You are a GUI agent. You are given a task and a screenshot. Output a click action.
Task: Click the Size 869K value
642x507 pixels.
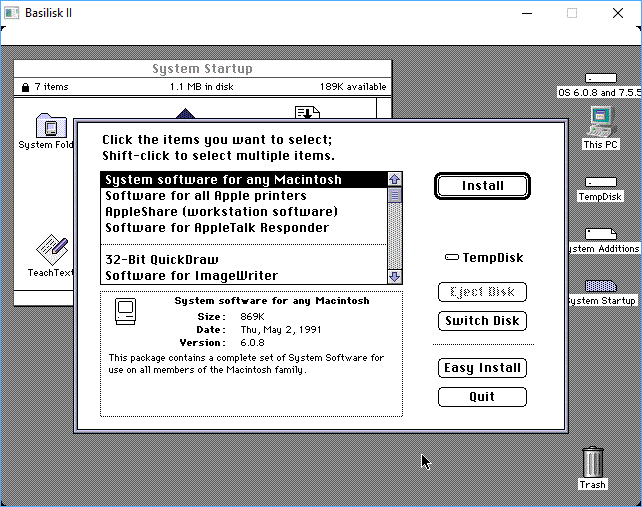coord(252,317)
